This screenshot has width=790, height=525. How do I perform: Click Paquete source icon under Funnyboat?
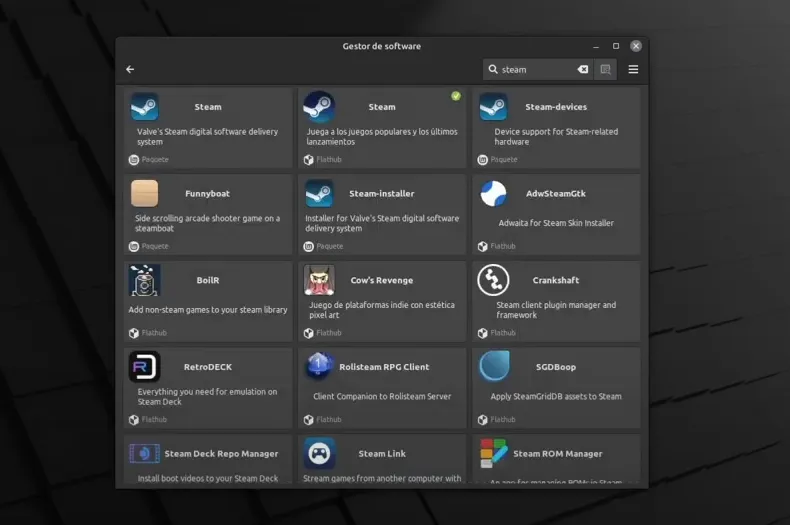134,246
